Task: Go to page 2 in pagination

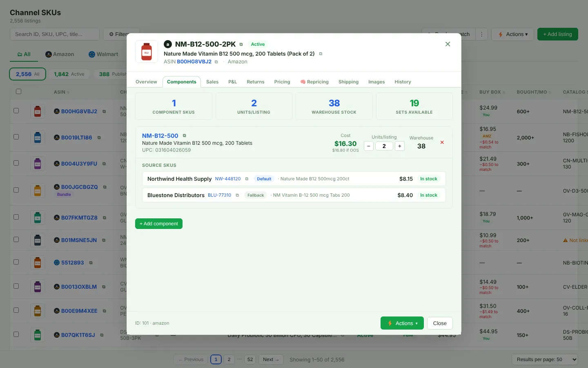Action: (229, 359)
